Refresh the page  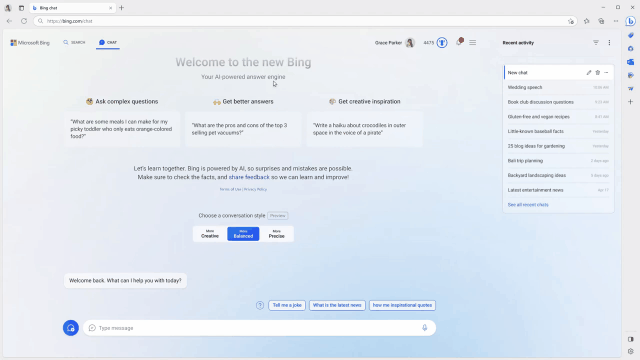(x=24, y=21)
